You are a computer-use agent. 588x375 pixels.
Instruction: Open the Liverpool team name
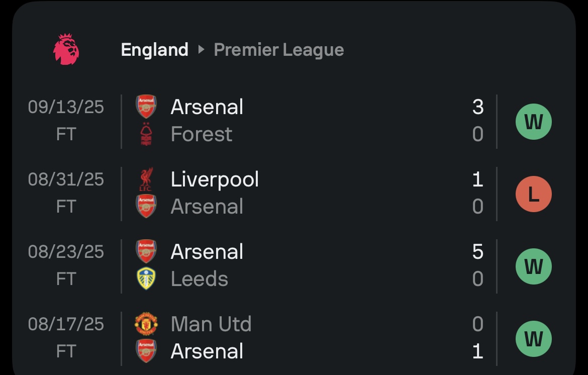(x=215, y=179)
